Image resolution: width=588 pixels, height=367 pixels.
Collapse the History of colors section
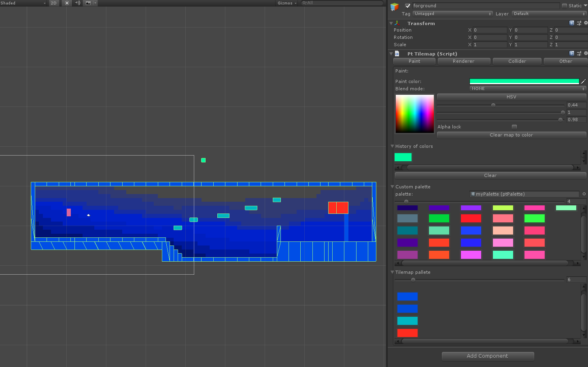click(392, 146)
